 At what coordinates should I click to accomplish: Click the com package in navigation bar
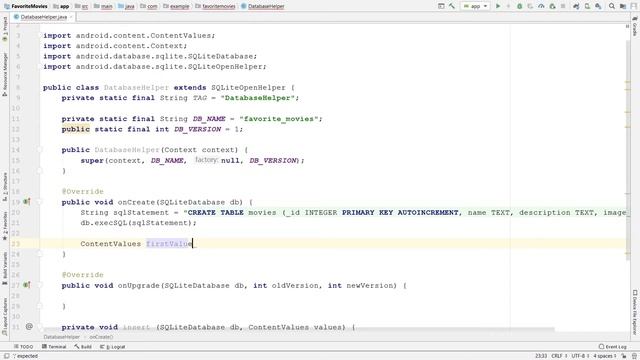(x=149, y=6)
